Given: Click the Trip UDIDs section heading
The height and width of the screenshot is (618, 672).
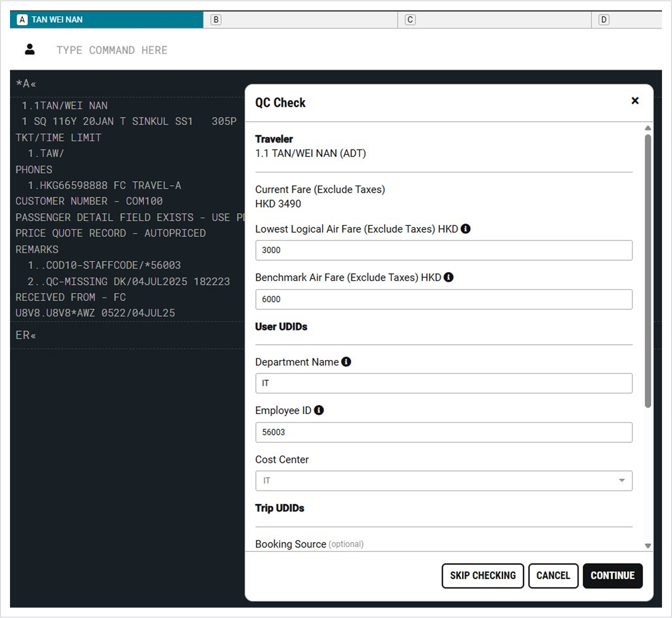Looking at the screenshot, I should pyautogui.click(x=279, y=508).
